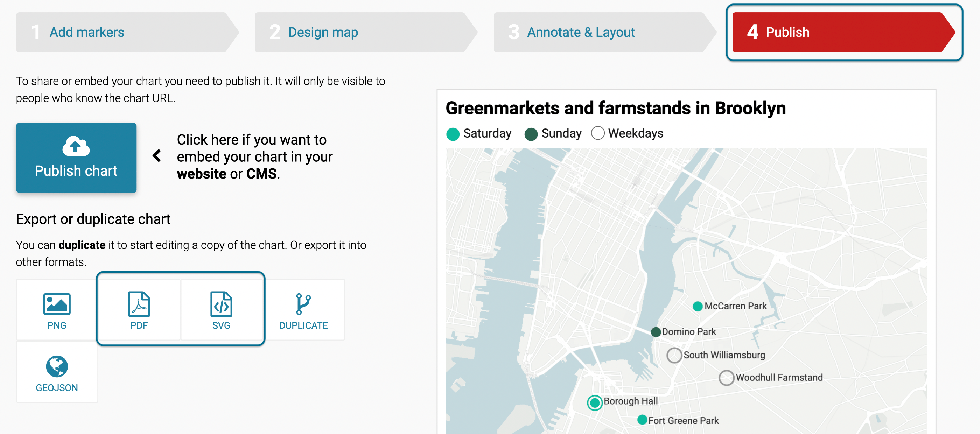Click the Saturday legend color dot
The image size is (980, 434).
pyautogui.click(x=453, y=134)
